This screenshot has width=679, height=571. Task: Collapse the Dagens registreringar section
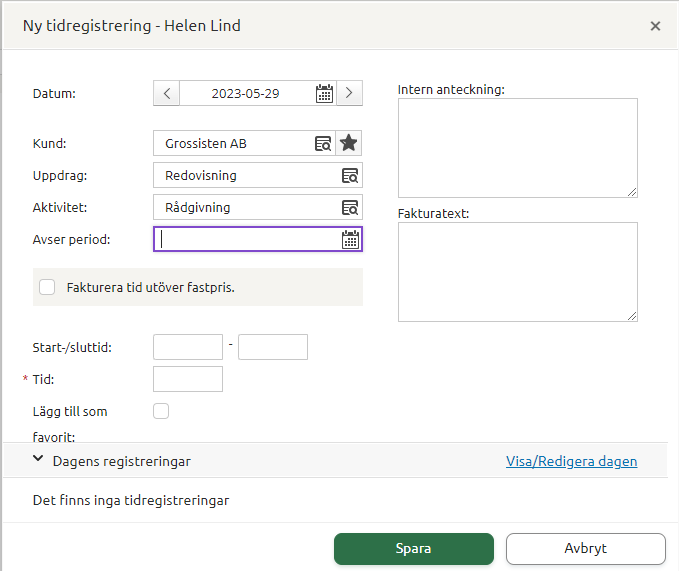coord(38,460)
